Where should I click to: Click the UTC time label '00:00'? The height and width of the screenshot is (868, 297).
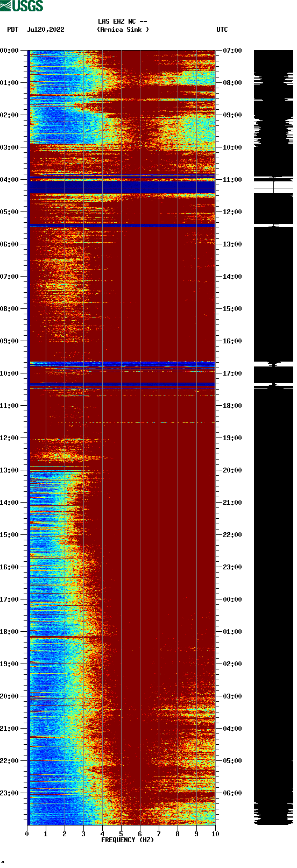[232, 599]
